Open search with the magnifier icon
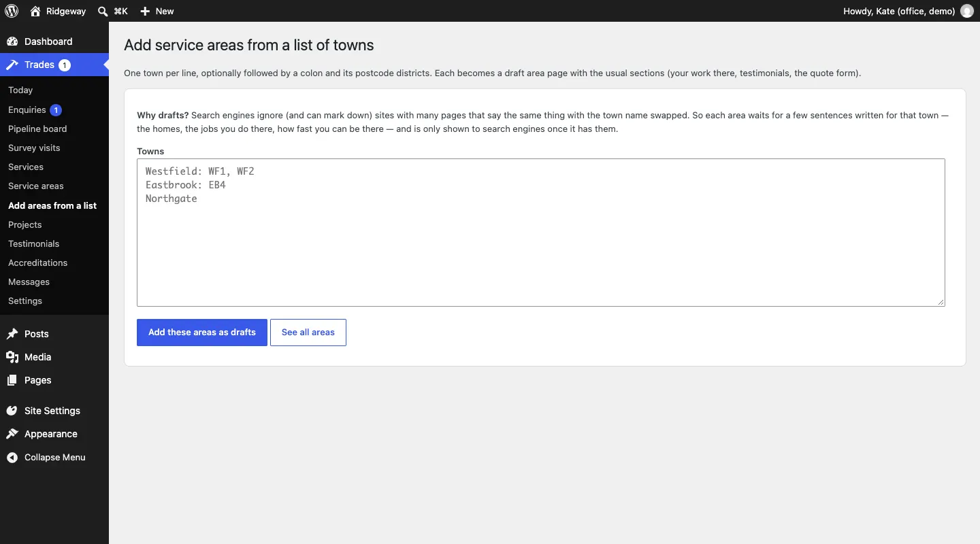The image size is (980, 544). (x=103, y=11)
